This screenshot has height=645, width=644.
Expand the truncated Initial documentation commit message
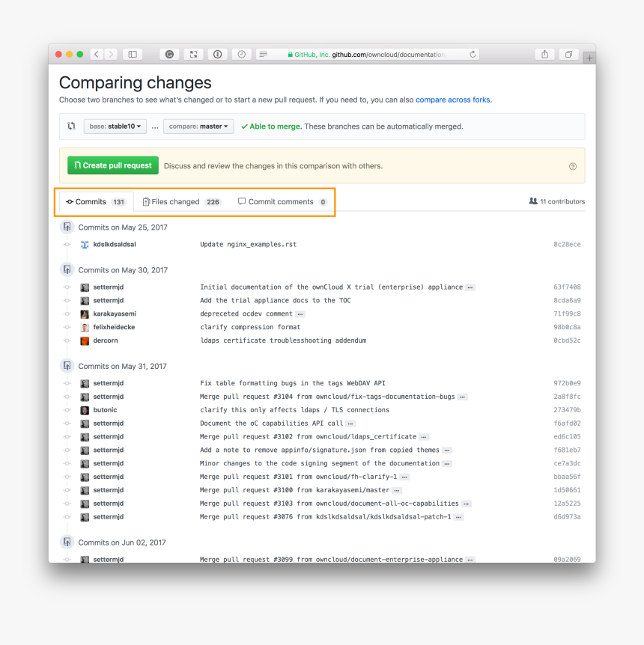470,287
